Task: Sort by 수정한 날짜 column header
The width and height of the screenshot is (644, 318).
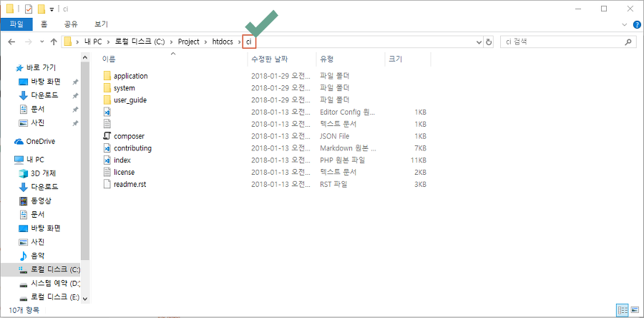Action: (268, 59)
